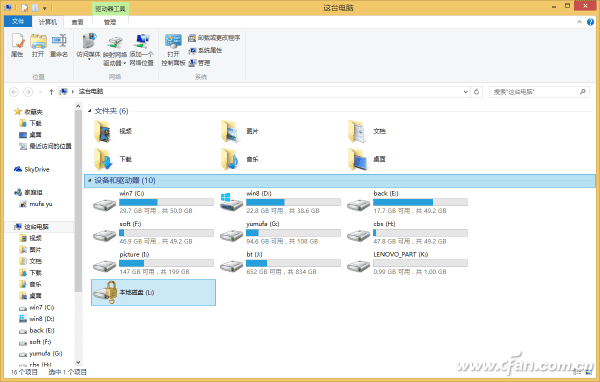Click the 打开控制面板 Control Panel icon

tap(173, 50)
